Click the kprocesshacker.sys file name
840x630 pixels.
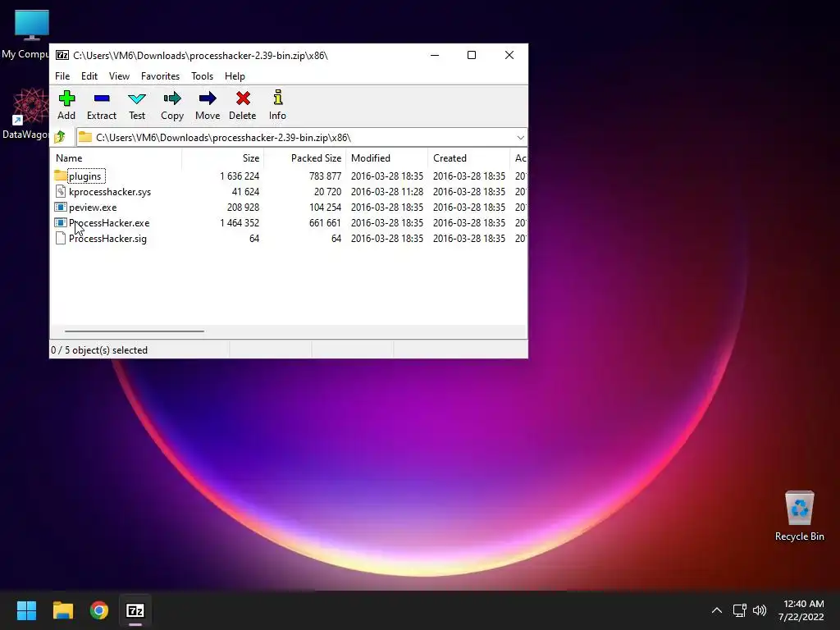pos(110,192)
